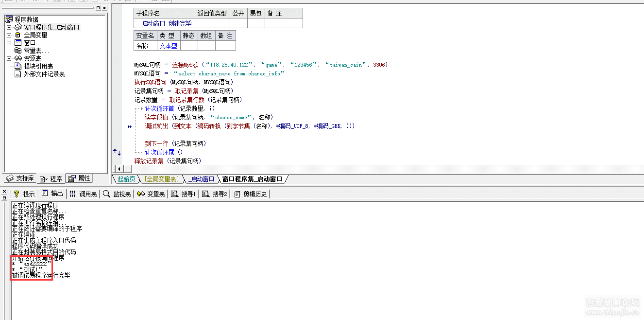Click the 连接MySql code line
This screenshot has width=644, height=320.
tap(261, 65)
